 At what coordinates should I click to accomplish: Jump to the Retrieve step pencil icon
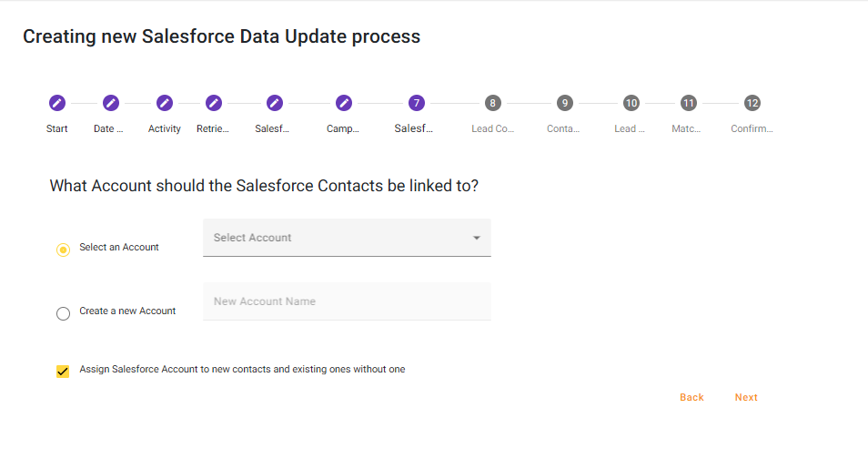point(214,103)
